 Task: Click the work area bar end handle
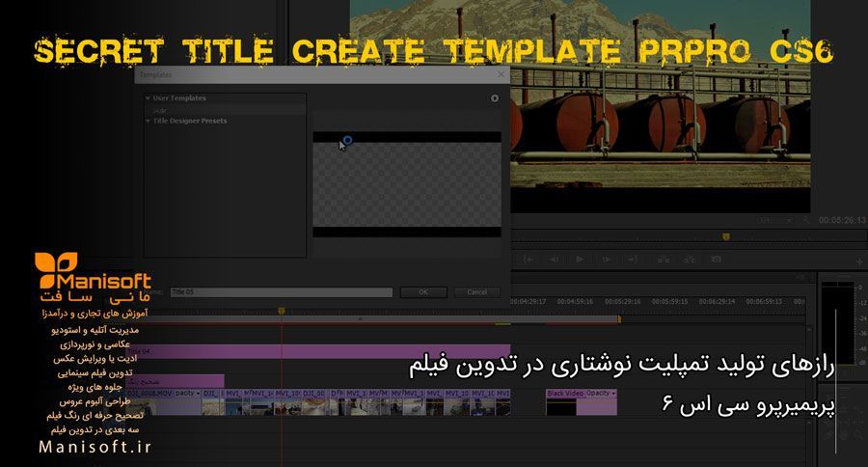point(619,319)
